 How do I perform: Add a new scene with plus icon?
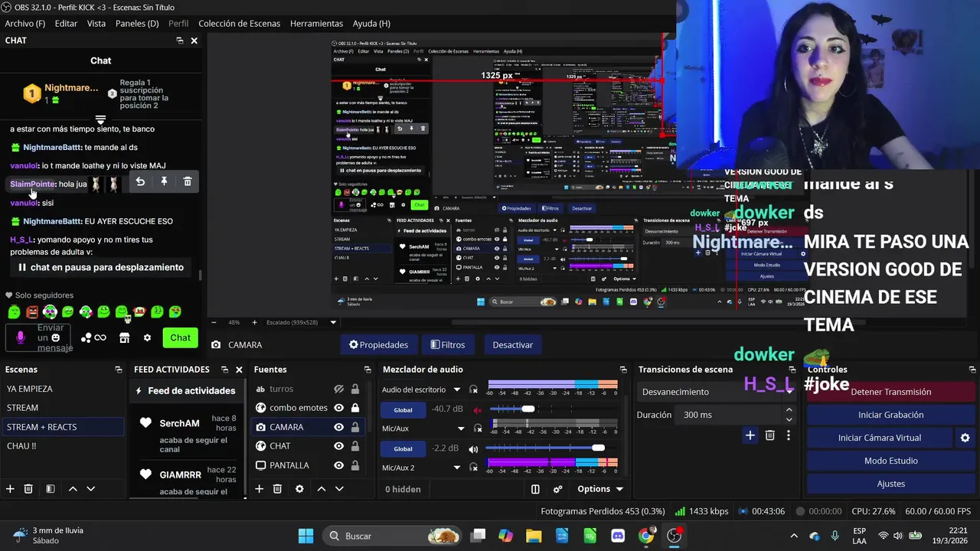coord(10,488)
